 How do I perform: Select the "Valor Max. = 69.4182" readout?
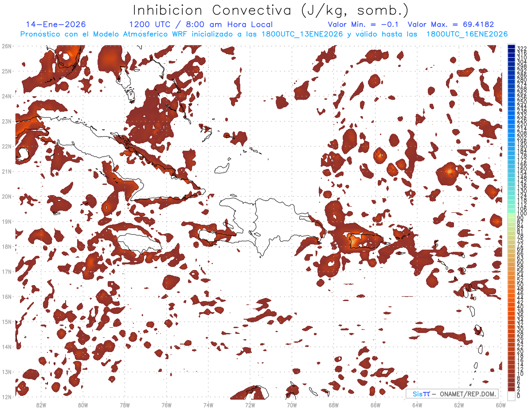coord(451,24)
